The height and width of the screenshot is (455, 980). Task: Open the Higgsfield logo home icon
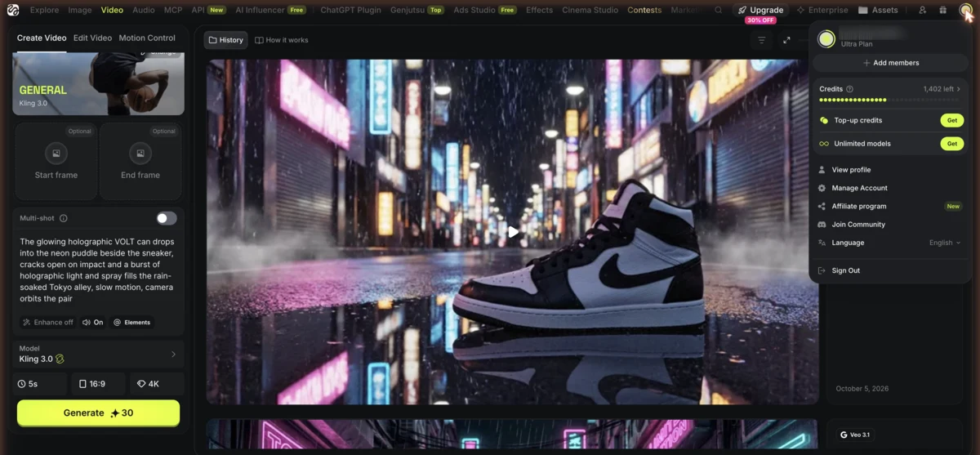(x=13, y=10)
